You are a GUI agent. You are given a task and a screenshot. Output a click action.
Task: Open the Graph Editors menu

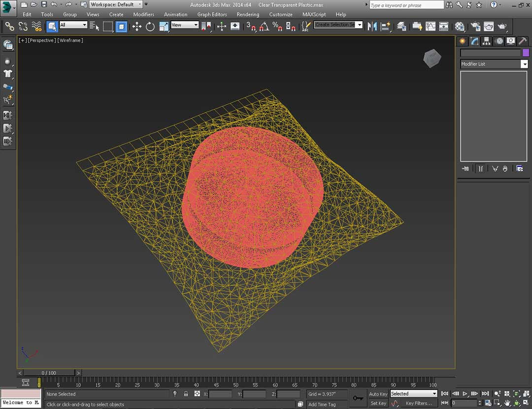point(212,14)
